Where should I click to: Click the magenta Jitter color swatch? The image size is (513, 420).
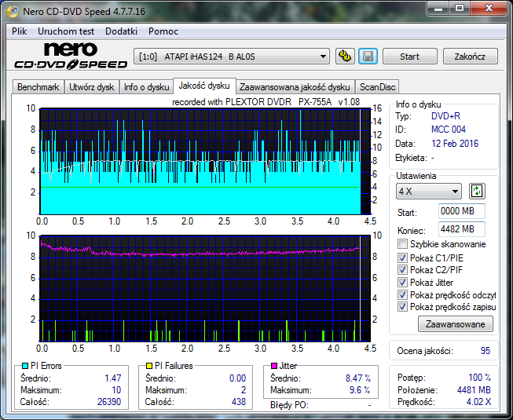pos(274,366)
